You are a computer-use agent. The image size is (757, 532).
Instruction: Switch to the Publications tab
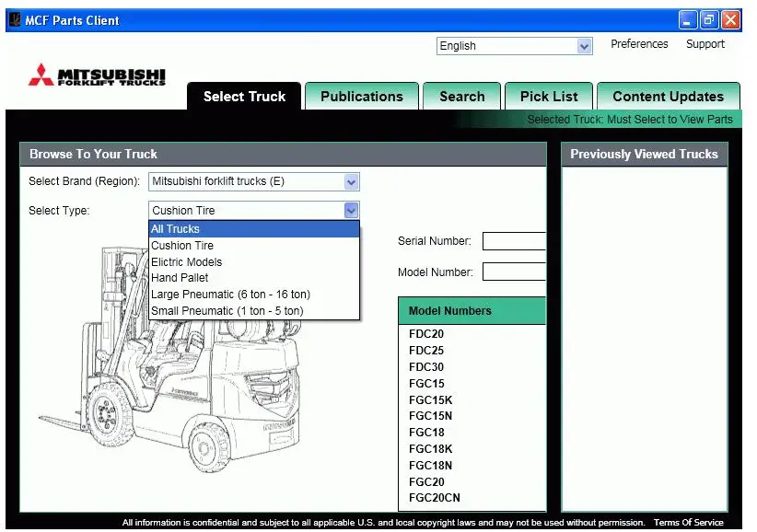(x=361, y=96)
